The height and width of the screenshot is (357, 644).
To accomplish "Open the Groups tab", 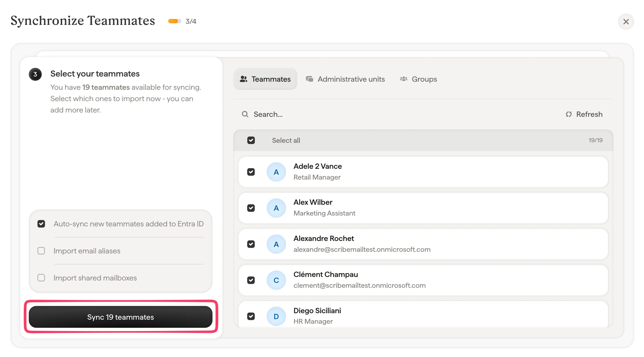I will pyautogui.click(x=418, y=79).
